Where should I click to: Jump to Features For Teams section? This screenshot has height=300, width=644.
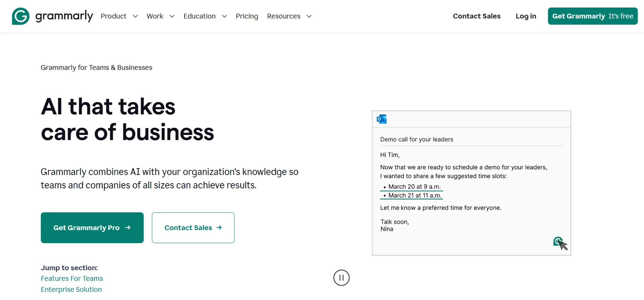click(72, 278)
